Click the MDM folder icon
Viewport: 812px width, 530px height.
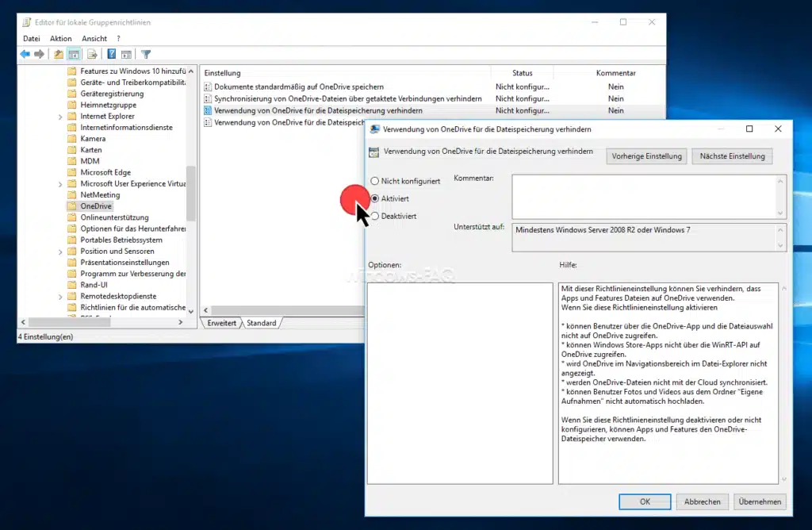point(72,161)
